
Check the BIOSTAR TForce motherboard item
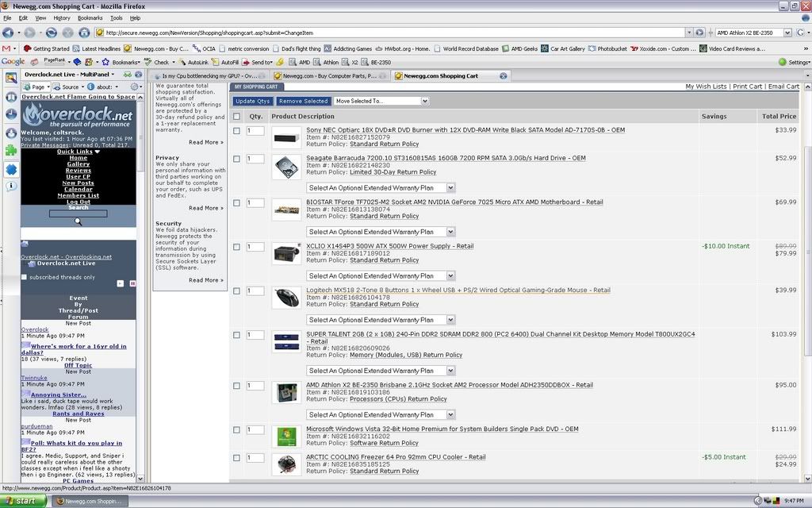point(236,203)
